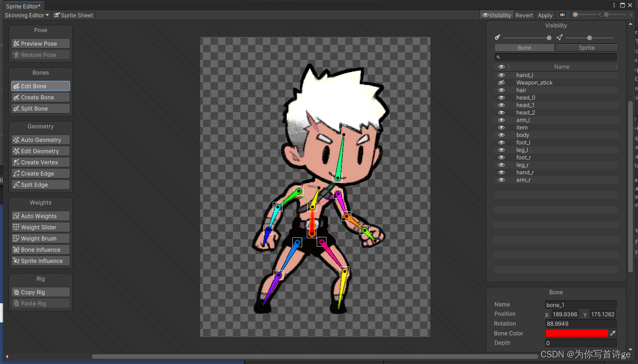Select the Edit Geometry tool
The image size is (638, 364).
41,151
